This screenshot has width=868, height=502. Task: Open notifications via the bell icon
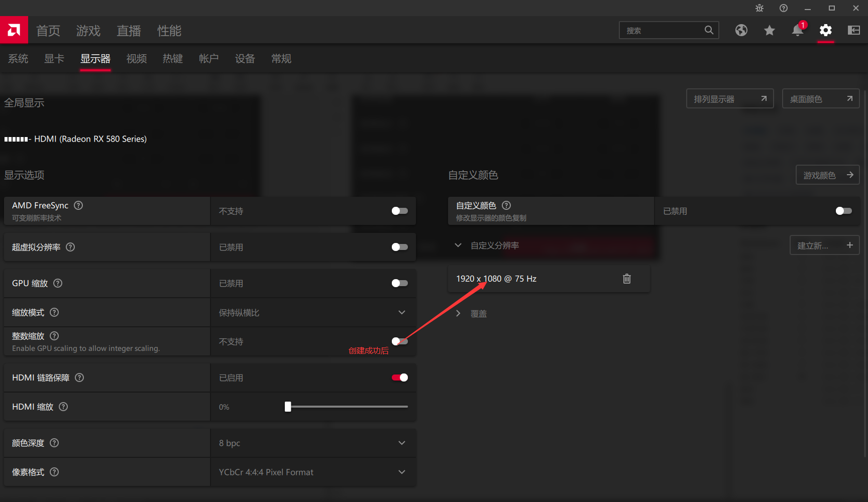797,31
